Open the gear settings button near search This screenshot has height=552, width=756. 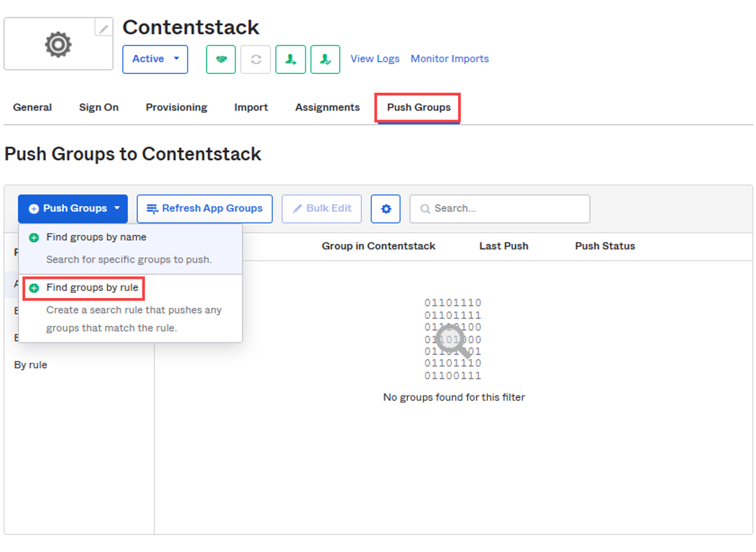(386, 209)
